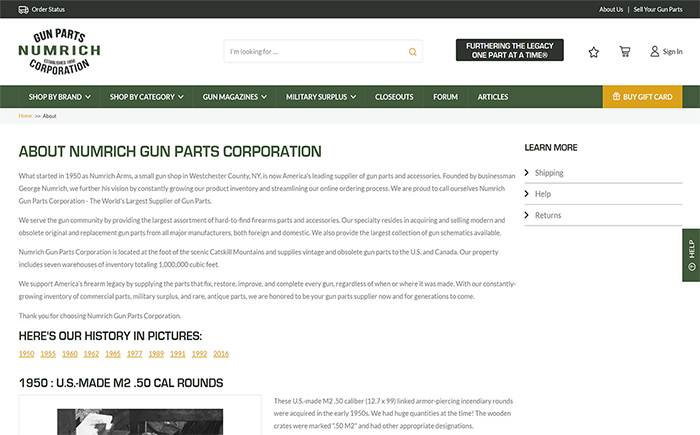
Task: Open the shopping cart icon
Action: [x=625, y=51]
